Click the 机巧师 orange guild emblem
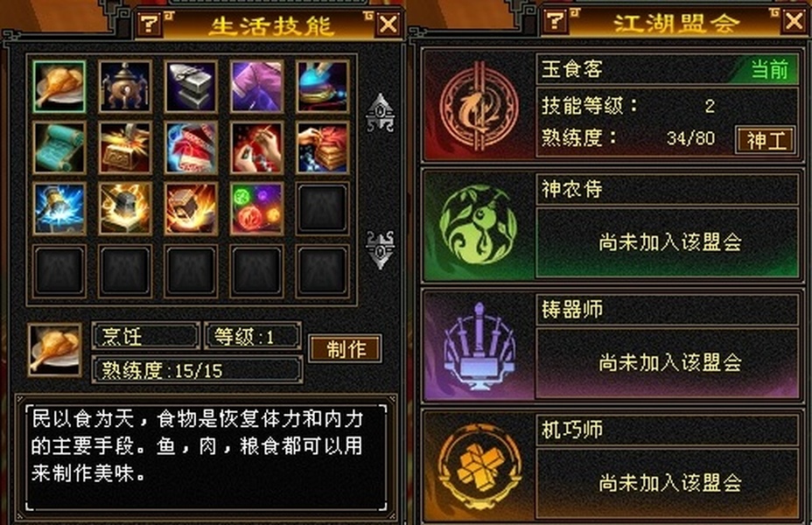Viewport: 812px width, 525px height. click(479, 467)
